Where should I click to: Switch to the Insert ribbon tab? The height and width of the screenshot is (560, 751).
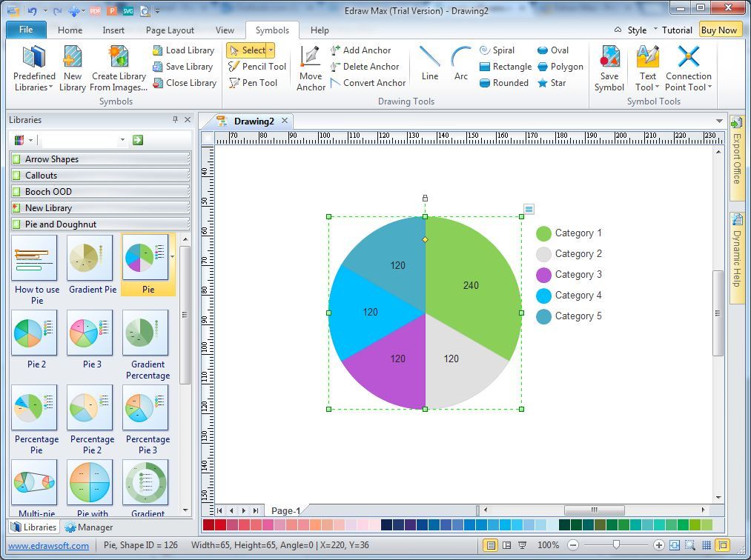click(113, 30)
